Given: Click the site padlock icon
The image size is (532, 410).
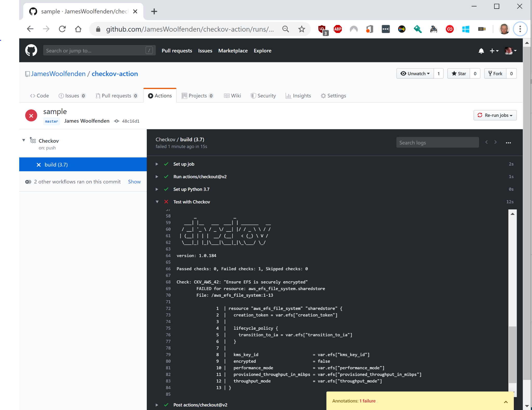Looking at the screenshot, I should tap(98, 29).
